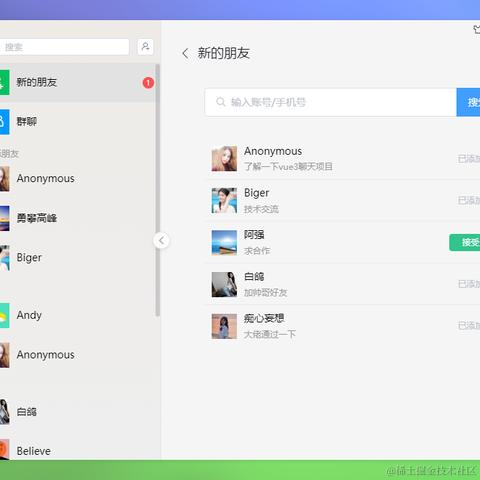Image resolution: width=480 pixels, height=480 pixels.
Task: Click the magnifier icon in account search box
Action: click(221, 102)
